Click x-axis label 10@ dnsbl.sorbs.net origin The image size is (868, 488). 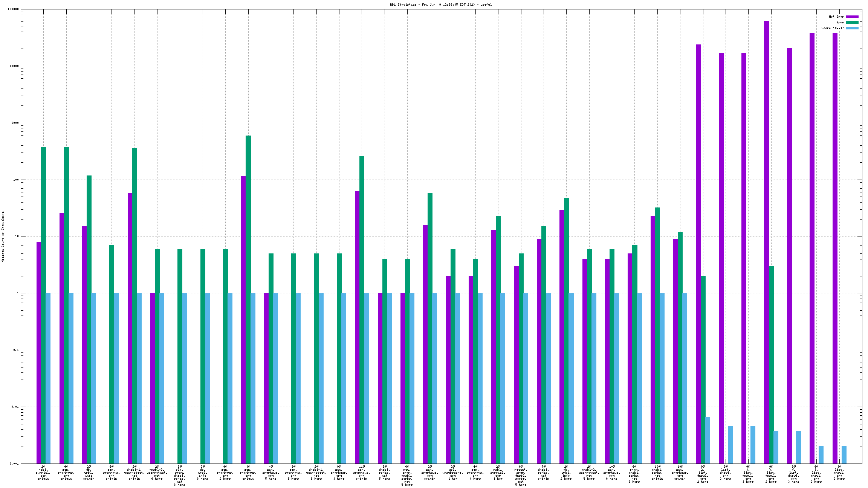pyautogui.click(x=657, y=473)
